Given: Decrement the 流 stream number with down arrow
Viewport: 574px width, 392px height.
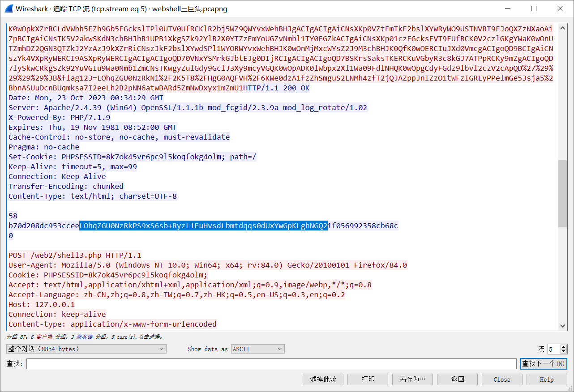Looking at the screenshot, I should 563,351.
